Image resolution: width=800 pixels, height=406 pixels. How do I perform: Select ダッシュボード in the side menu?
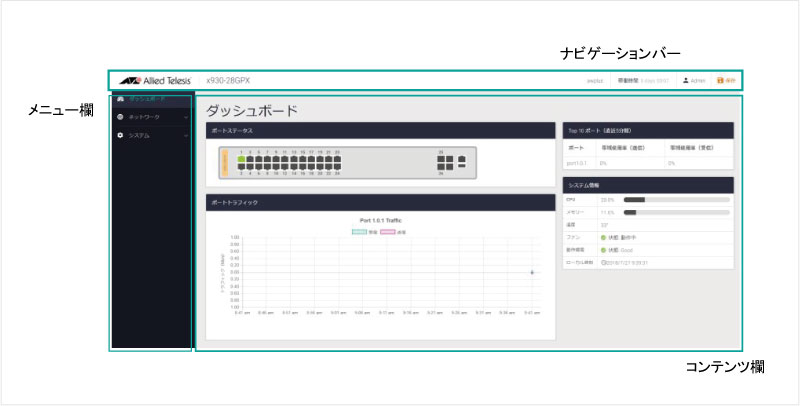[146, 99]
